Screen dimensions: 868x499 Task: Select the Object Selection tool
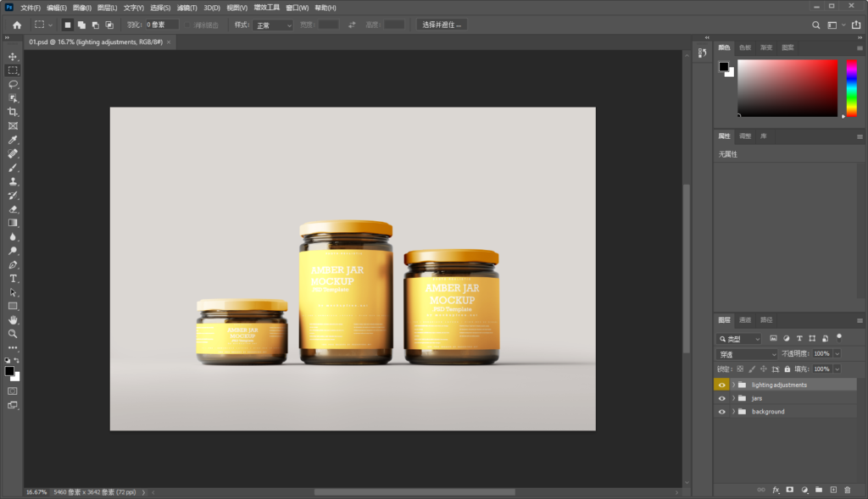pyautogui.click(x=13, y=98)
